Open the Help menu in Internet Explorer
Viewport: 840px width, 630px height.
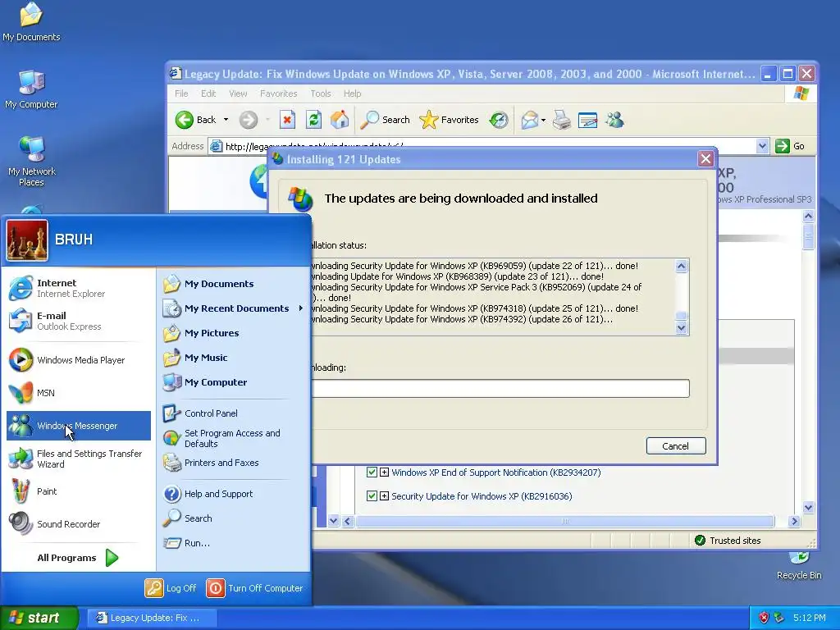click(352, 94)
